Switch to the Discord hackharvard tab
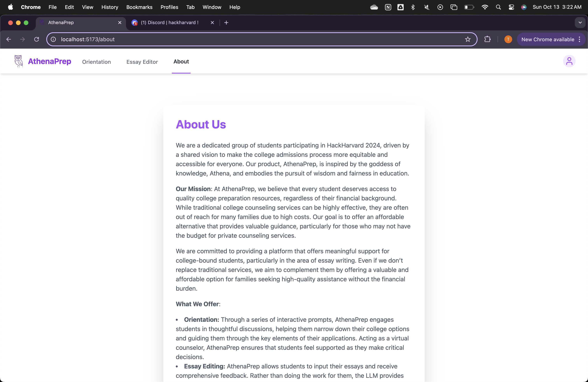The image size is (588, 382). [x=170, y=23]
